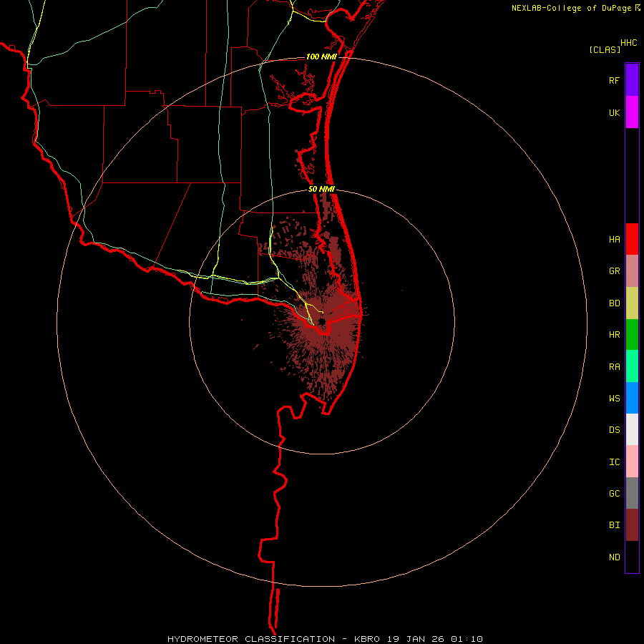This screenshot has height=644, width=644.
Task: Click the DS white legend swatch
Action: [x=632, y=429]
